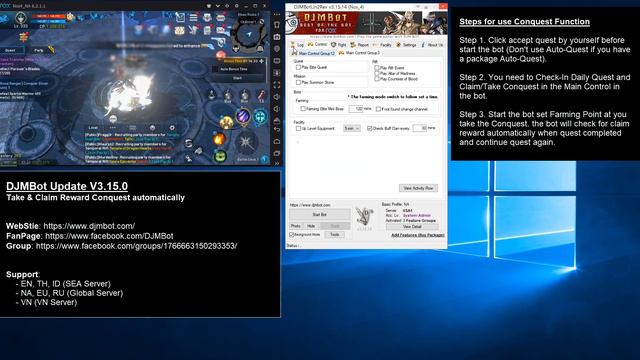This screenshot has width=640, height=360.
Task: Select the Party tab in game
Action: tap(39, 50)
